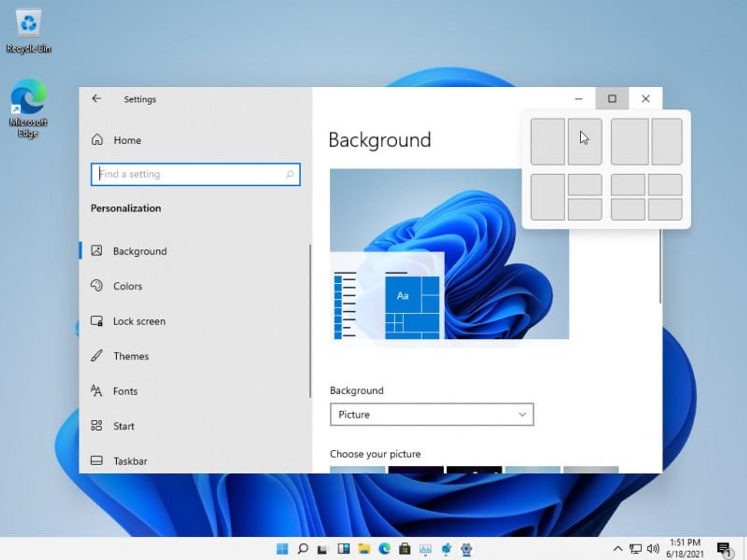Open the Windows Start menu on taskbar

tap(282, 549)
